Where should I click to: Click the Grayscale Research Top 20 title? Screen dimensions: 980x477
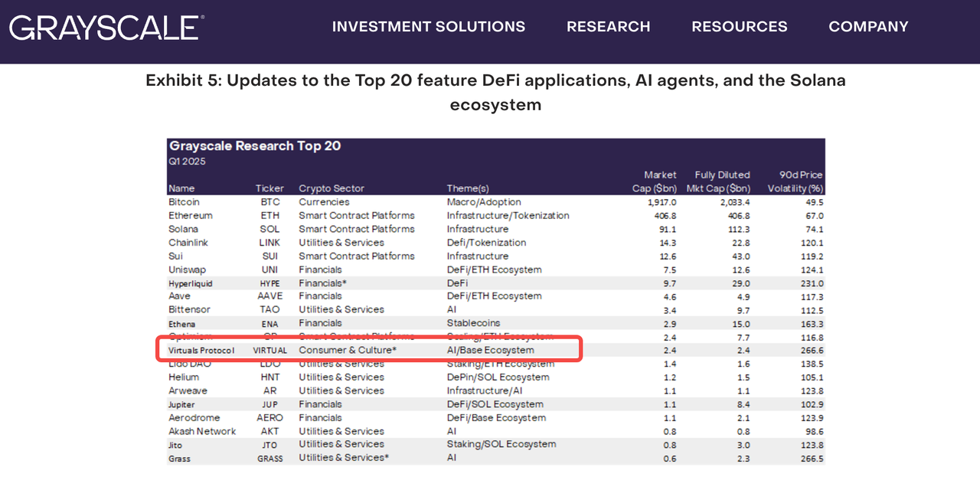[255, 146]
